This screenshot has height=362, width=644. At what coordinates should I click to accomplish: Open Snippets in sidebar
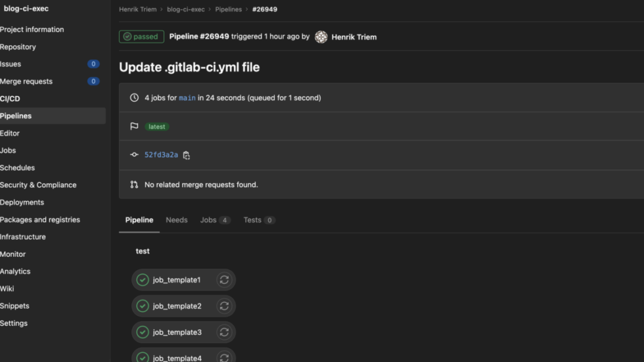point(14,305)
